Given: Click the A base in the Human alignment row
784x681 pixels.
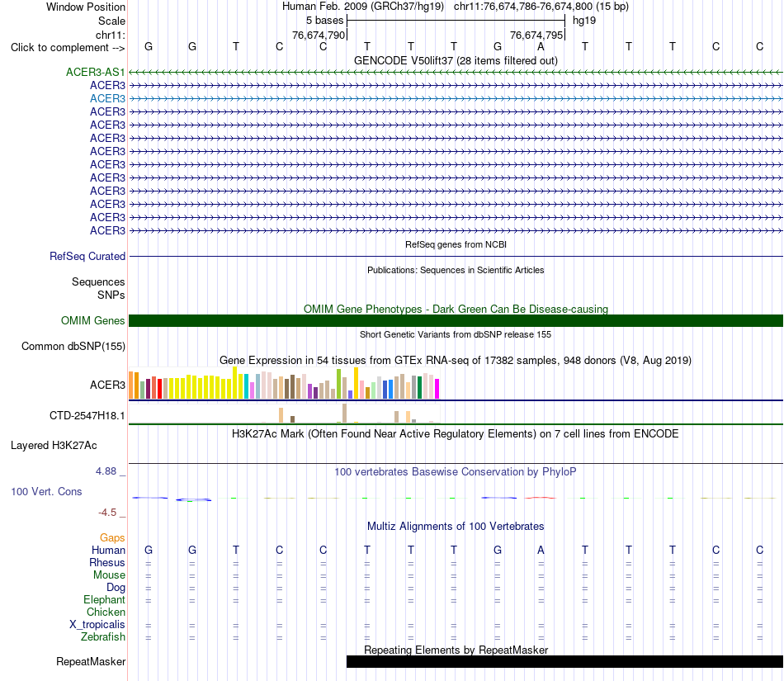Looking at the screenshot, I should click(x=541, y=550).
